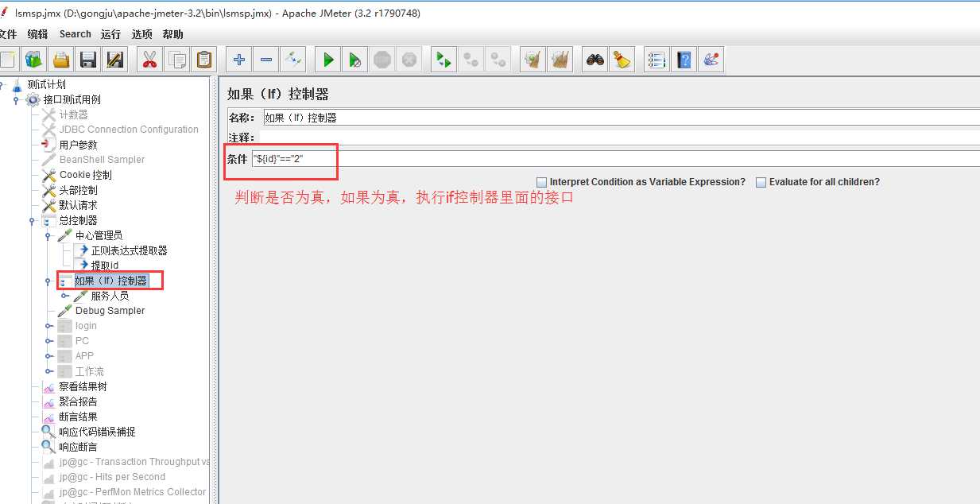Collapse the 如果（If）控制器 node handle
The width and height of the screenshot is (980, 504).
(x=48, y=281)
